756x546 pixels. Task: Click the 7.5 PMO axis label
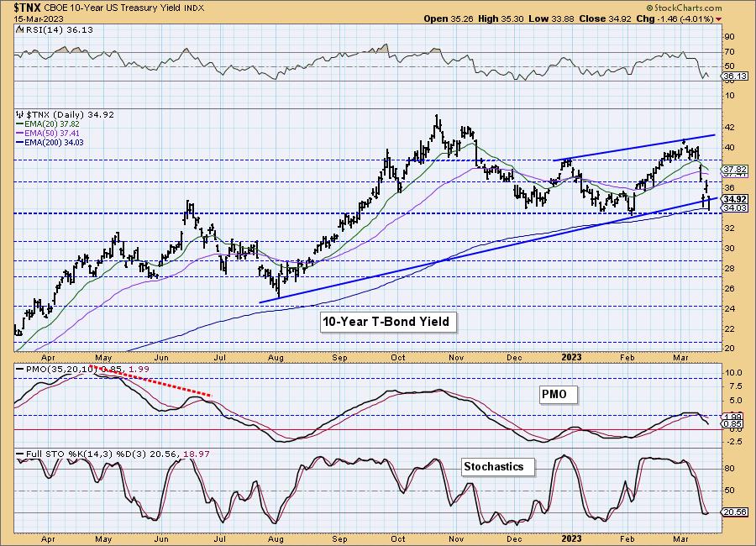tap(732, 386)
